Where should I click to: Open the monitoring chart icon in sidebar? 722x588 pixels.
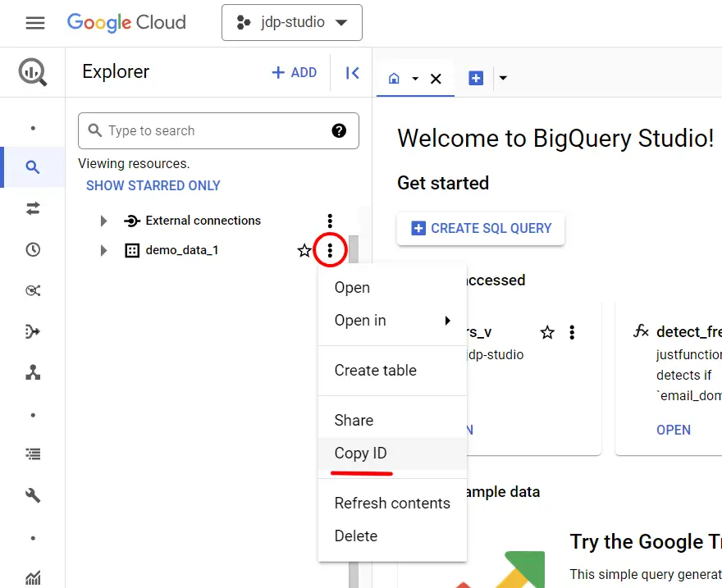point(33,578)
